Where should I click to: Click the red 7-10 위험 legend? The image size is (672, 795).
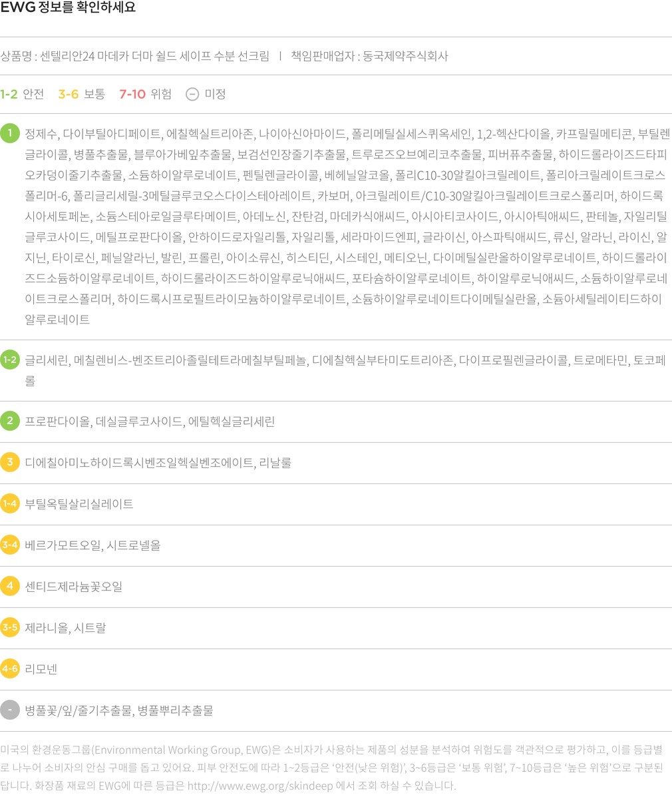(x=145, y=94)
